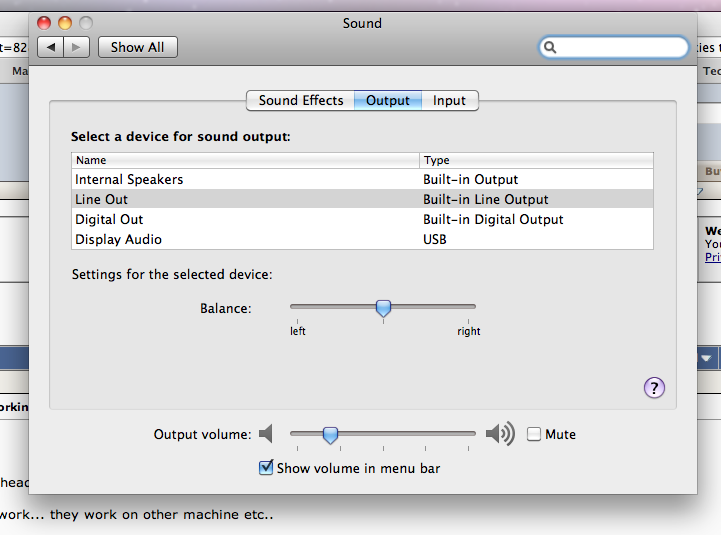The width and height of the screenshot is (721, 535).
Task: Click the Balance slider knob
Action: point(383,308)
